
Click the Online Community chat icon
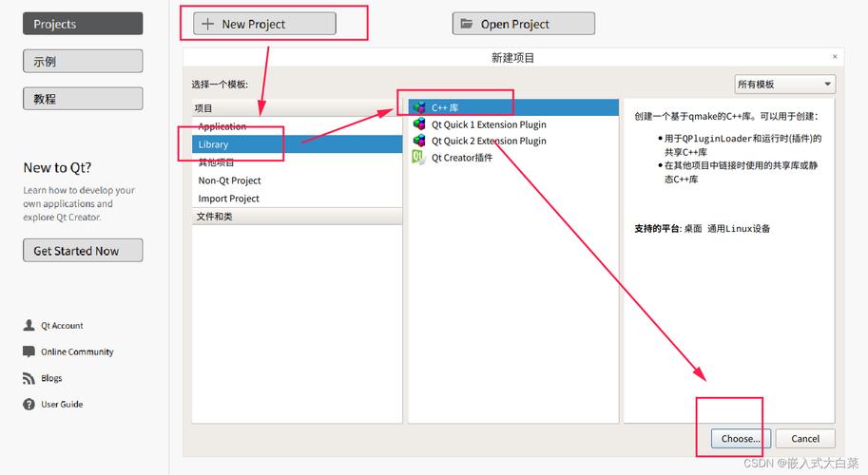click(x=29, y=351)
